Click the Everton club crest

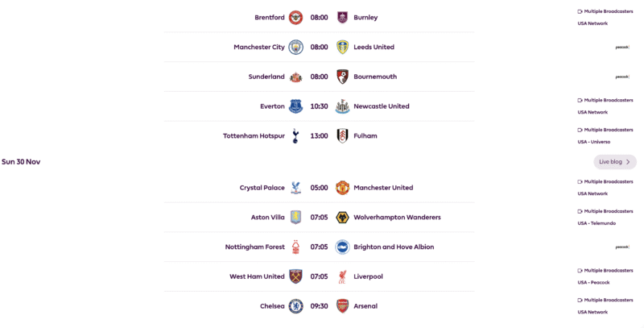tap(296, 106)
